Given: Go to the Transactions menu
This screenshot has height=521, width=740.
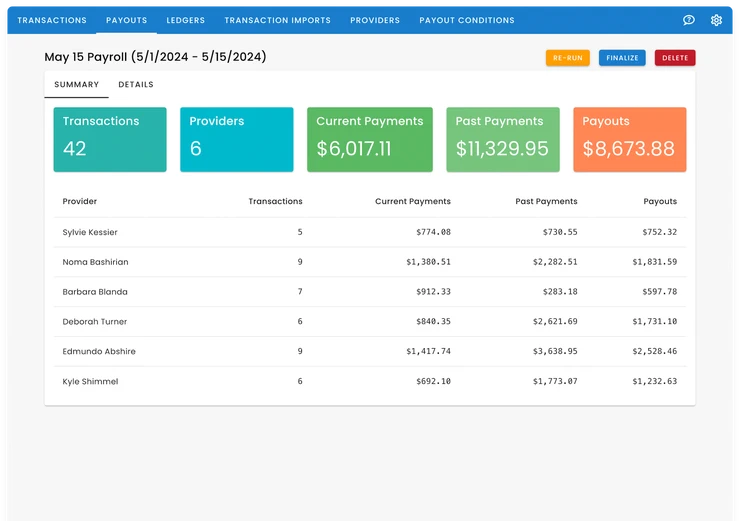Looking at the screenshot, I should 52,20.
